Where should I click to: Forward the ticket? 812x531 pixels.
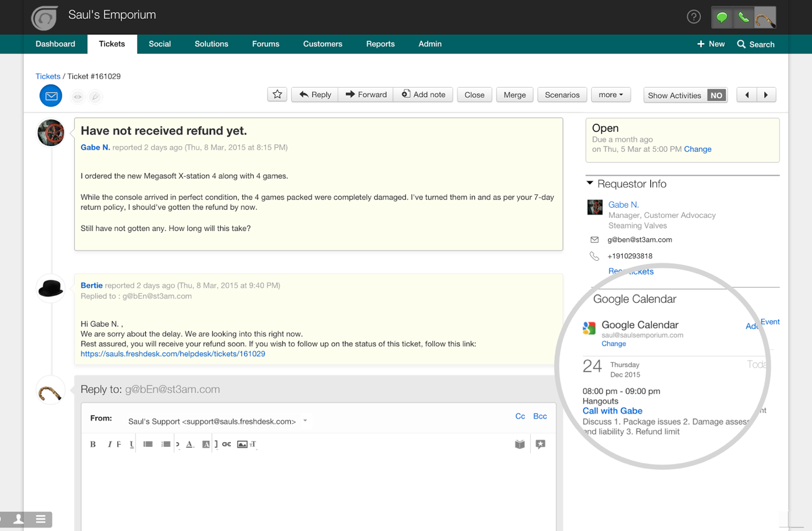(366, 94)
